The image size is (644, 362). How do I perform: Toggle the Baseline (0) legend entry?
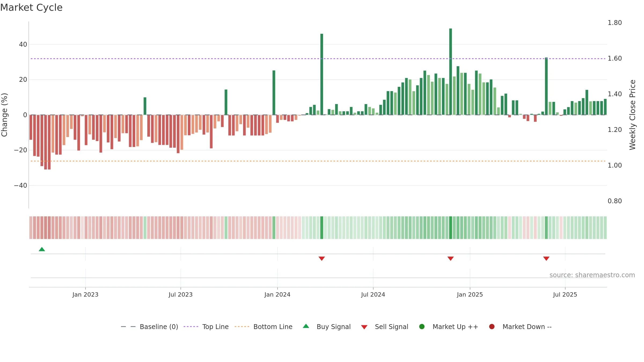click(149, 327)
